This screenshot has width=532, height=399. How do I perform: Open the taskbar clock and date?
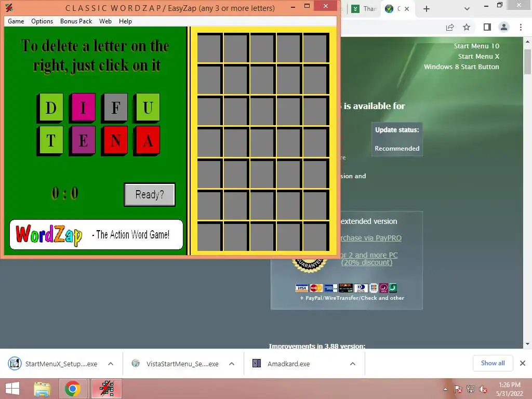coord(510,389)
